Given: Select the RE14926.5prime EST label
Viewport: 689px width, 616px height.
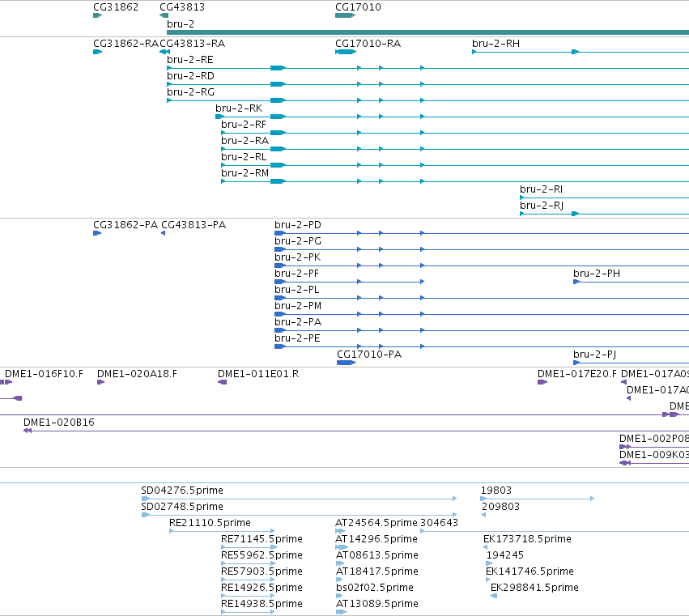Looking at the screenshot, I should point(262,588).
